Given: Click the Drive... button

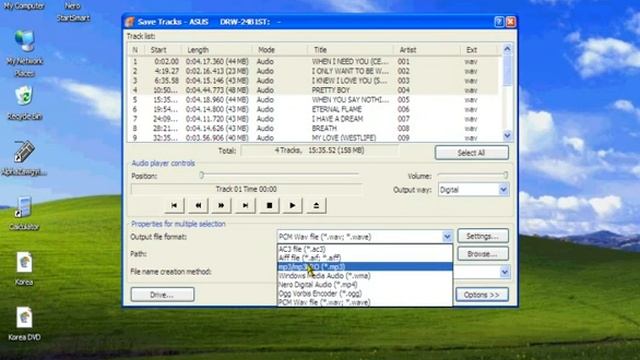Looking at the screenshot, I should pyautogui.click(x=162, y=294).
